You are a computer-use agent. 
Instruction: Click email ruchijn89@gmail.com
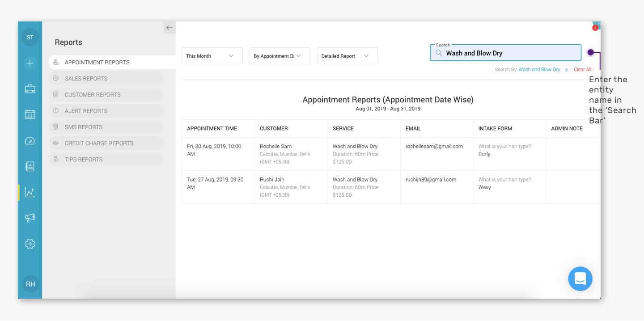coord(431,179)
